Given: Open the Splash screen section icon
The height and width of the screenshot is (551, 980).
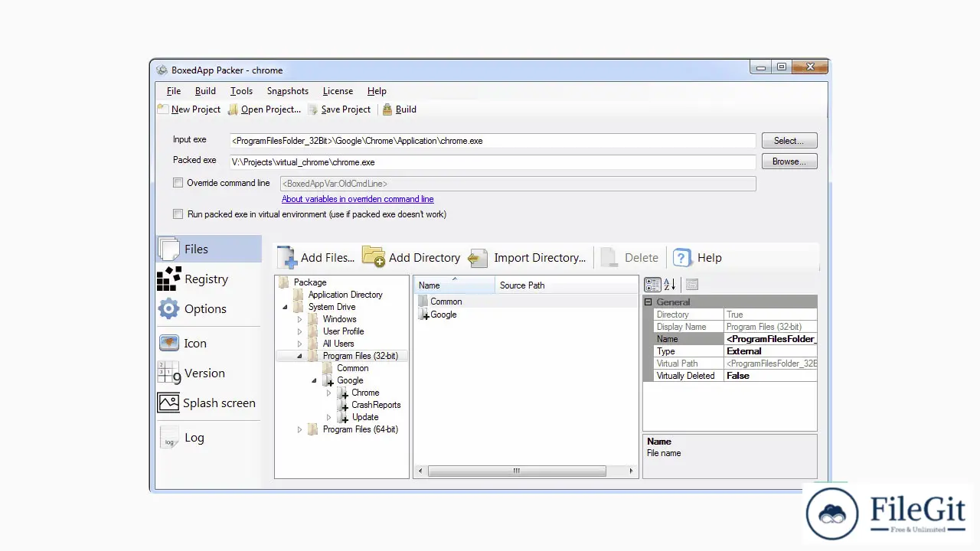Looking at the screenshot, I should (168, 403).
